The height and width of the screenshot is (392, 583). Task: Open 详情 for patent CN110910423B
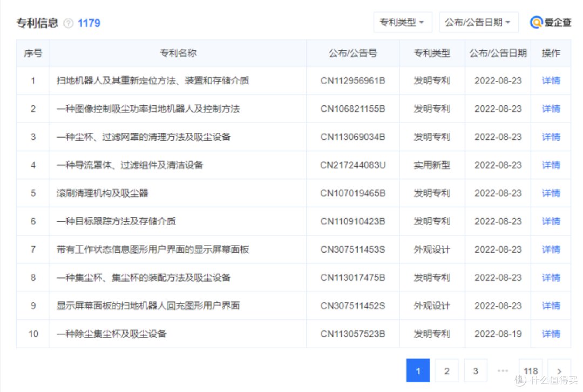551,222
